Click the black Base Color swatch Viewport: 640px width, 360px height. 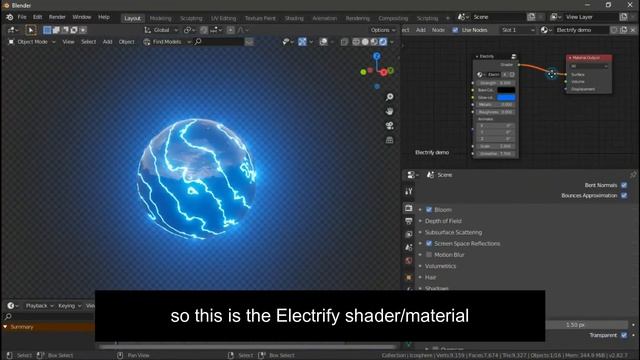click(x=506, y=90)
